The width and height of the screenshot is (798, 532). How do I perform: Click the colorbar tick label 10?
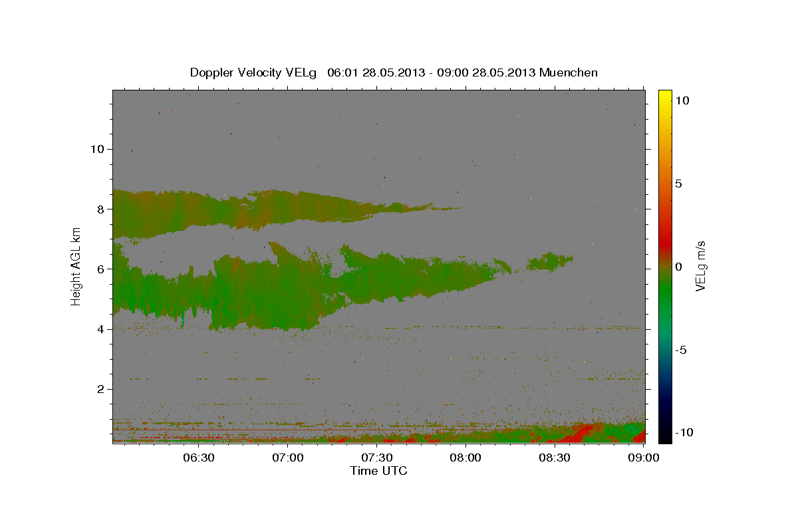[682, 100]
